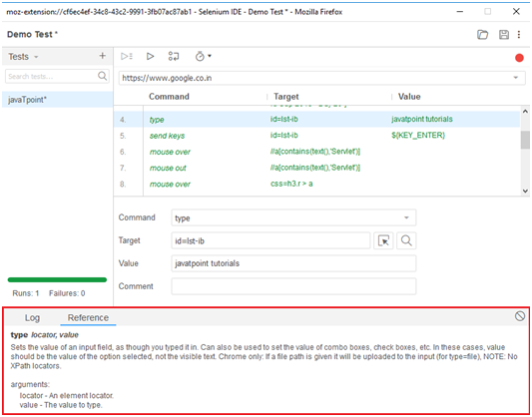Click the green test progress bar
Image resolution: width=532 pixels, height=417 pixels.
57,280
